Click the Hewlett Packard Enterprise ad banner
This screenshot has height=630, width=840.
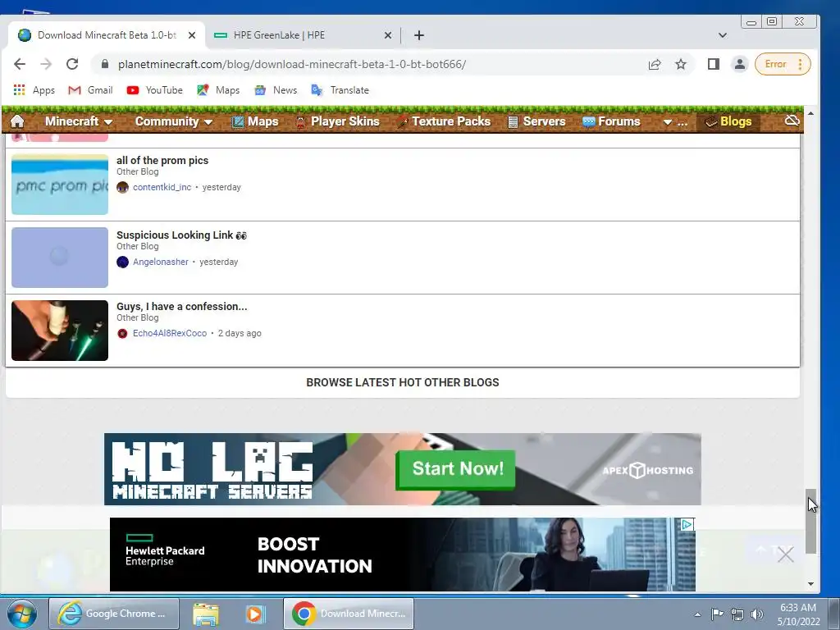tap(402, 555)
